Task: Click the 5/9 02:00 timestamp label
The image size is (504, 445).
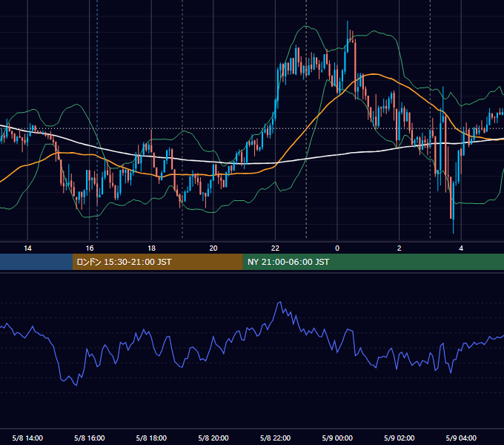Action: click(x=399, y=438)
